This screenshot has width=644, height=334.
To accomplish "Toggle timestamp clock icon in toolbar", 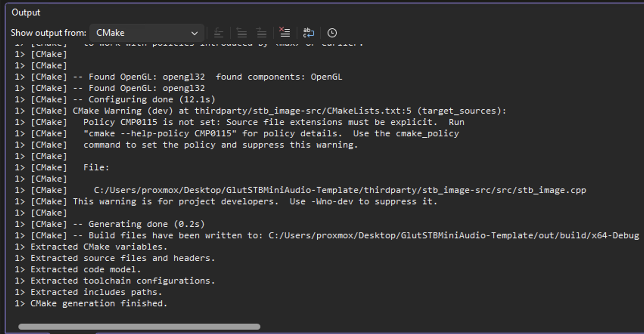I will [332, 33].
